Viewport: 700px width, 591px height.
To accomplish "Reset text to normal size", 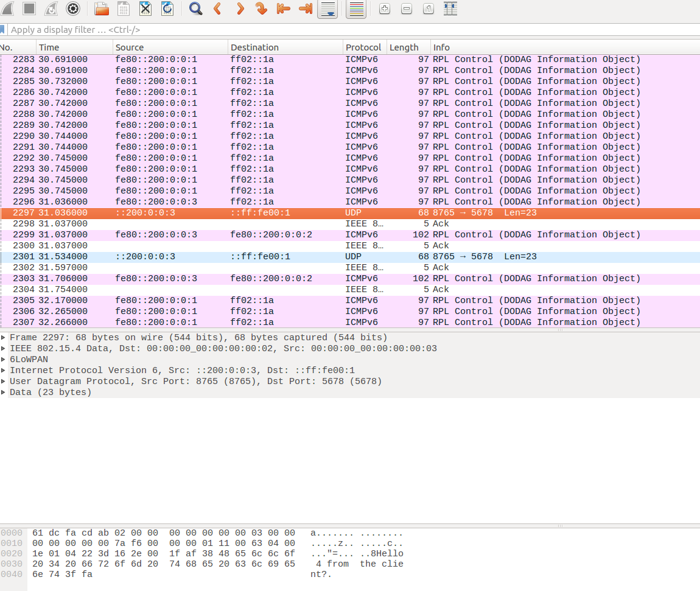I will click(x=428, y=8).
